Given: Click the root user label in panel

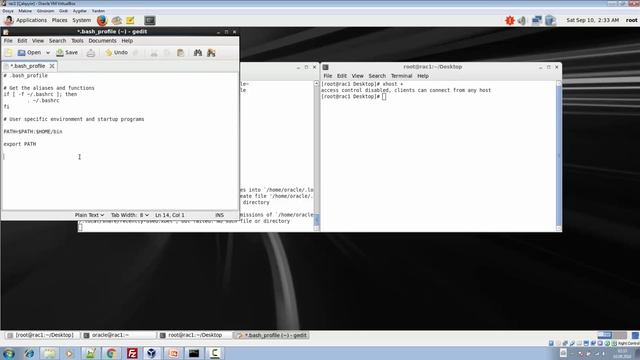Looking at the screenshot, I should (631, 20).
